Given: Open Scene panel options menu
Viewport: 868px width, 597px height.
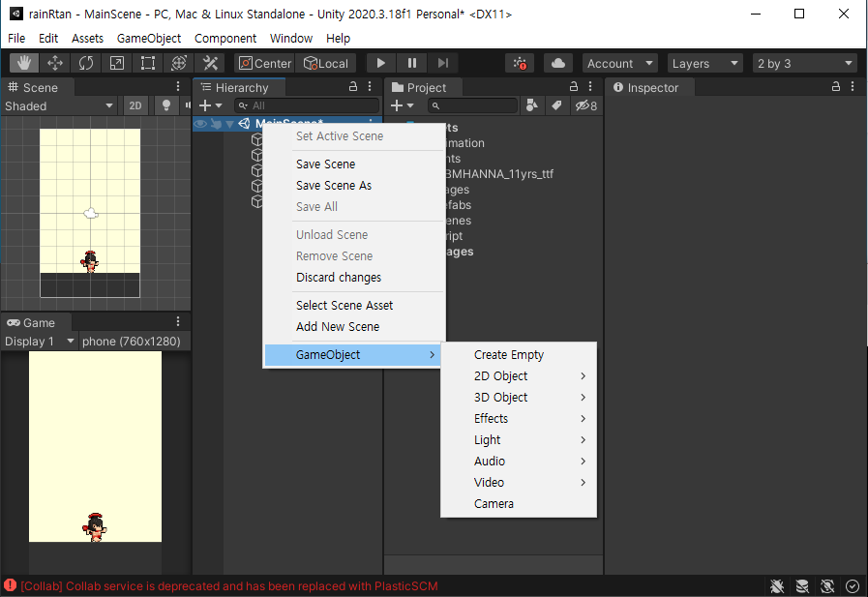Looking at the screenshot, I should (x=178, y=86).
